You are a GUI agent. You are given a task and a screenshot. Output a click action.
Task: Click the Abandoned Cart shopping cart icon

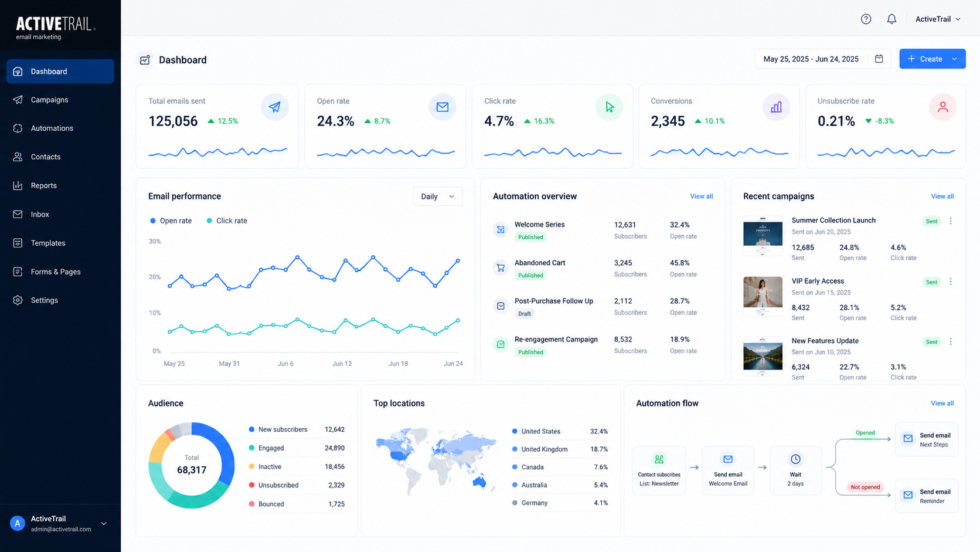501,268
